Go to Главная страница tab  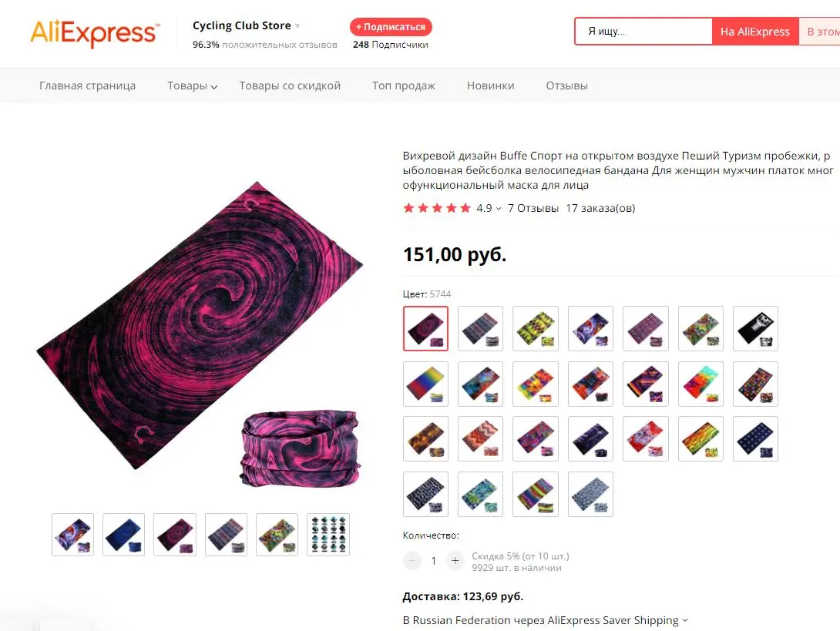tap(87, 86)
